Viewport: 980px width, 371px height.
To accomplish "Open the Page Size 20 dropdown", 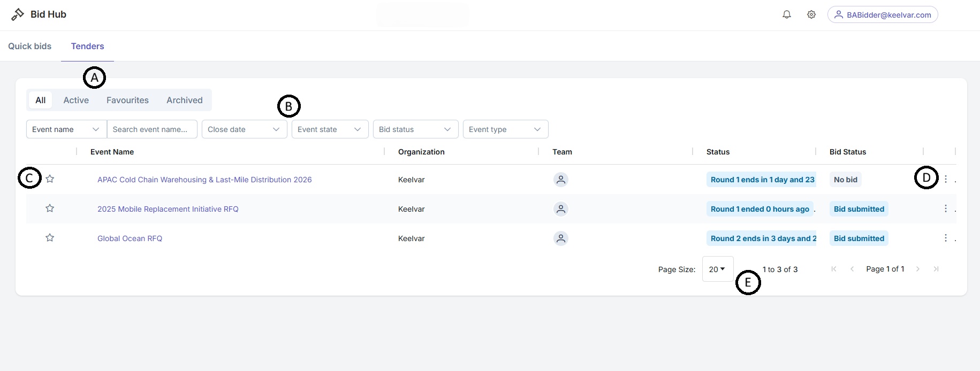I will point(718,269).
